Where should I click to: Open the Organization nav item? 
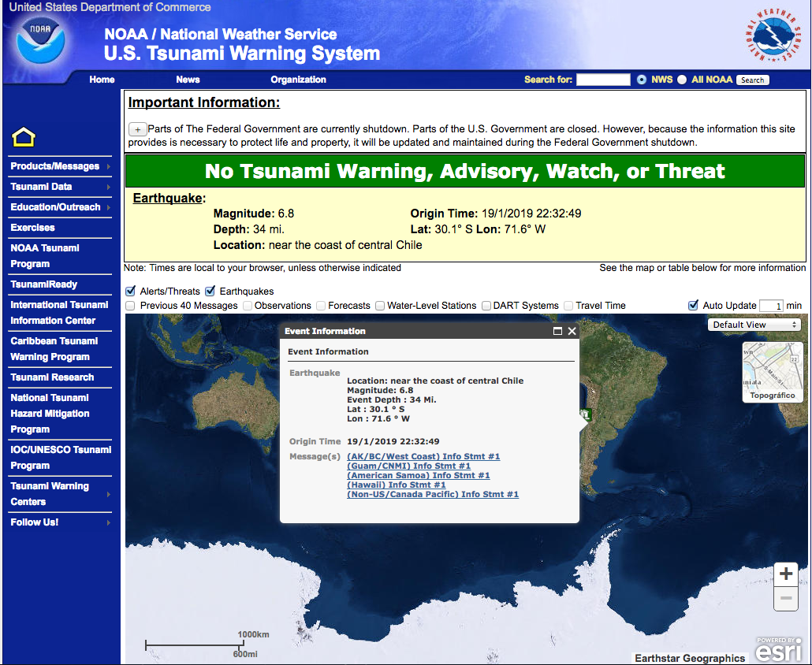[298, 80]
